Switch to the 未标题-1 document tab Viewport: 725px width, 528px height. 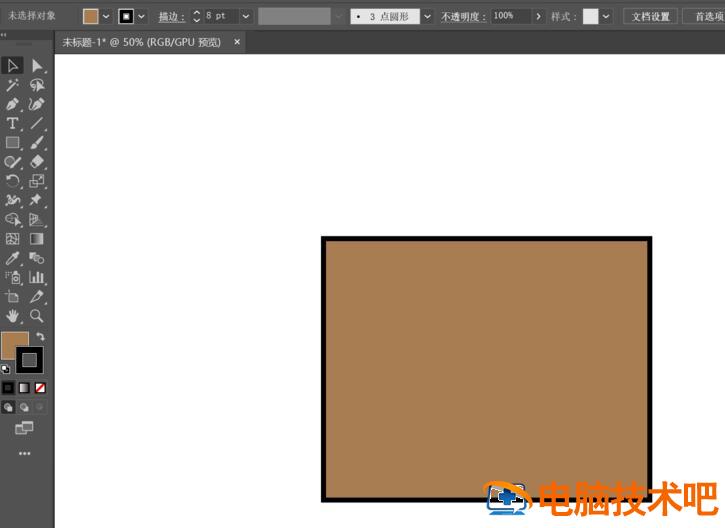pos(144,42)
